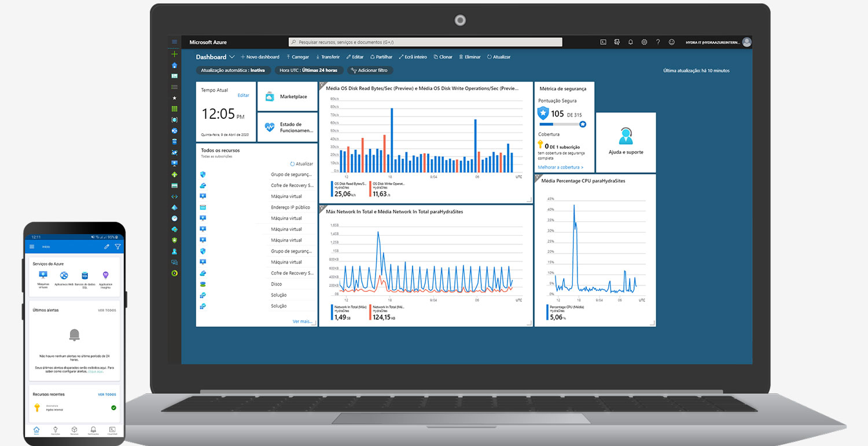
Task: Click Clonar in dashboard toolbar
Action: click(x=443, y=57)
